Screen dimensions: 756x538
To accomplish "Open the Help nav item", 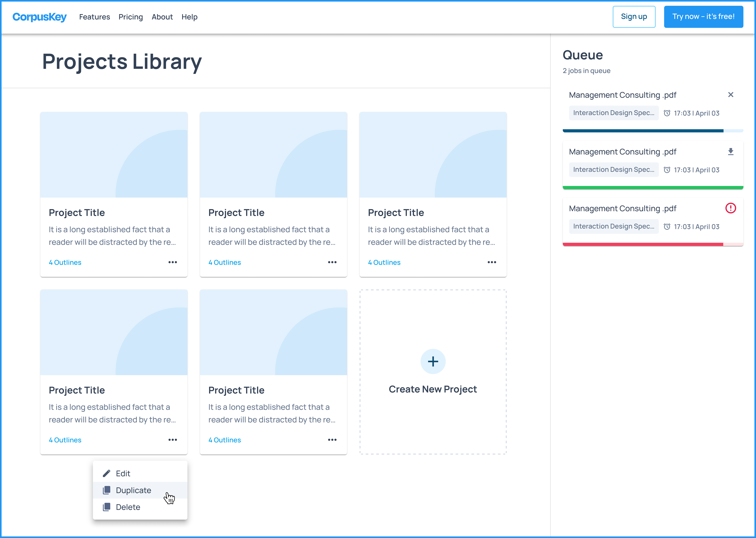I will click(189, 17).
